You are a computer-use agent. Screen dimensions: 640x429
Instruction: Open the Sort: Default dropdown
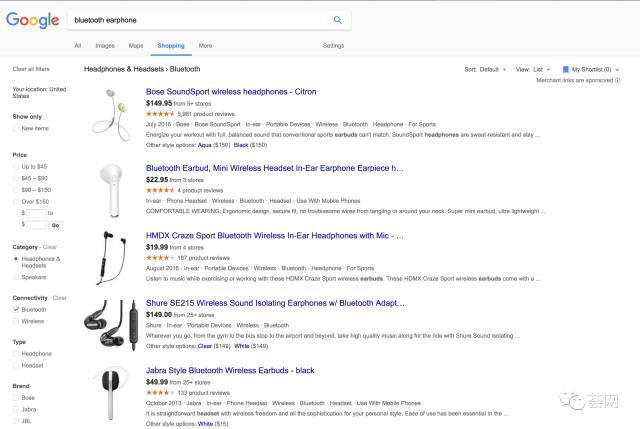(x=485, y=69)
